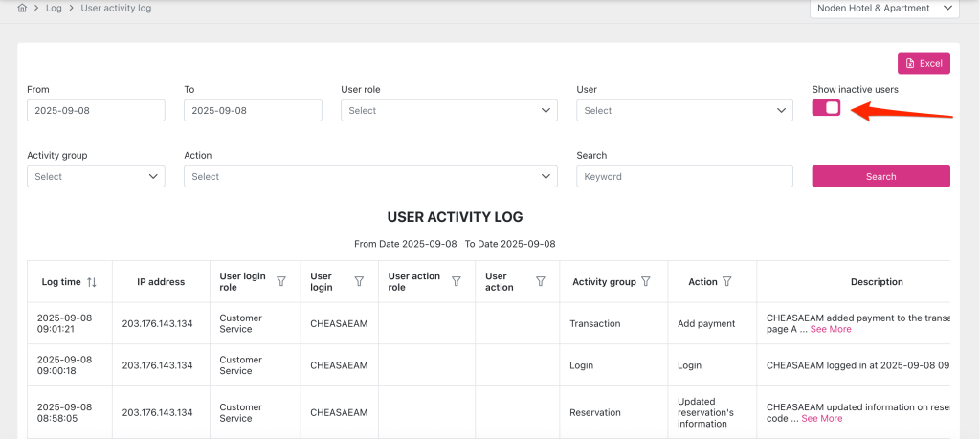Expand the Action select dropdown
This screenshot has width=980, height=439.
[370, 177]
